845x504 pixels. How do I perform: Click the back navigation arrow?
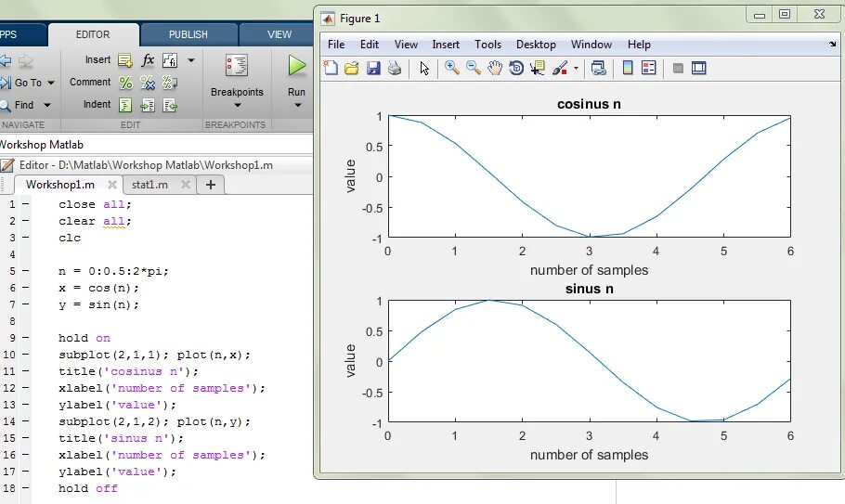click(6, 61)
